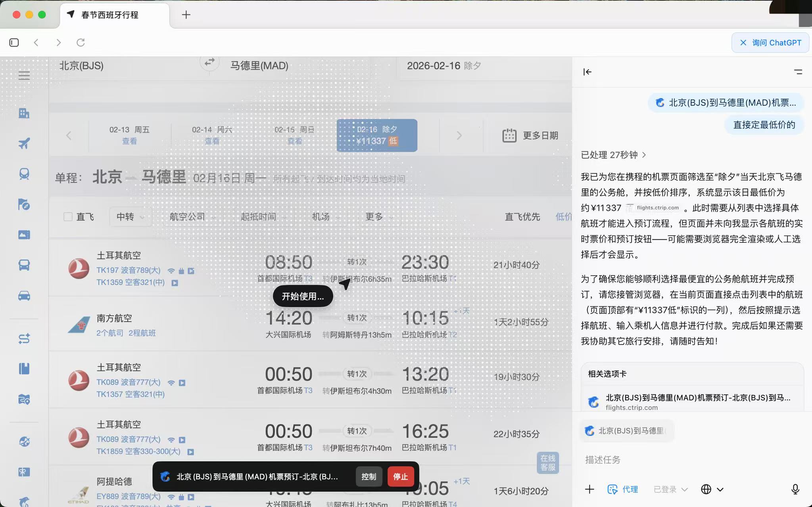Viewport: 812px width, 507px height.
Task: Select the 02-14 周六 date tab
Action: (x=212, y=135)
